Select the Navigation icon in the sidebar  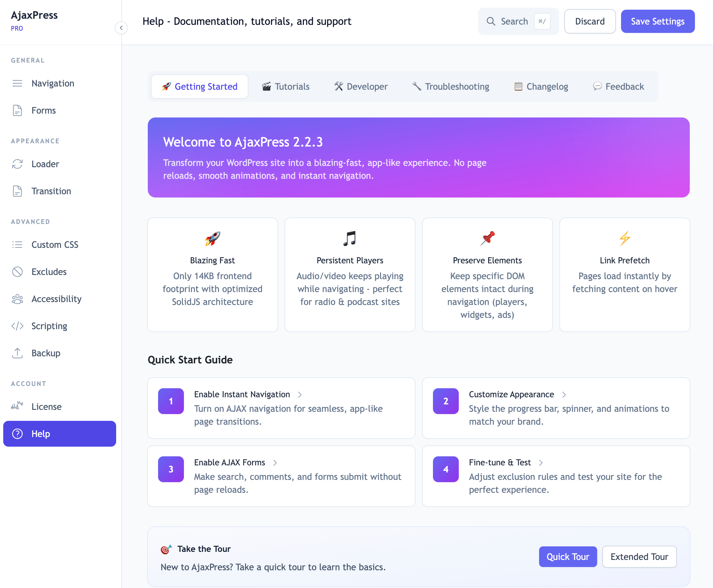[x=17, y=83]
